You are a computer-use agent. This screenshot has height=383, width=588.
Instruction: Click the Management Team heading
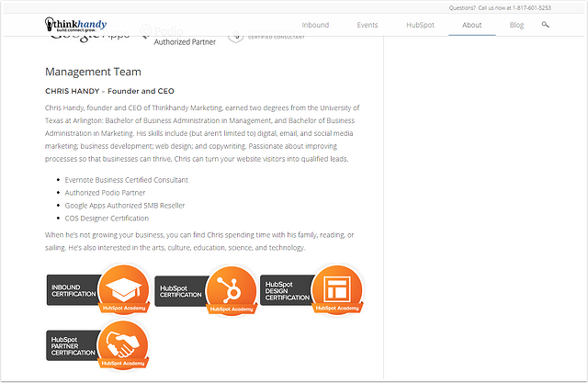[93, 72]
